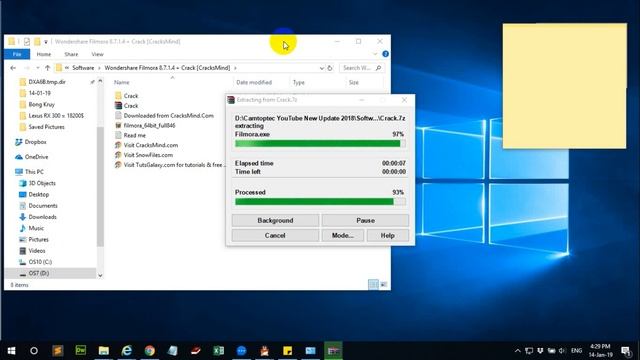Click the Help button in the extraction dialog
The image size is (640, 360).
pos(388,236)
